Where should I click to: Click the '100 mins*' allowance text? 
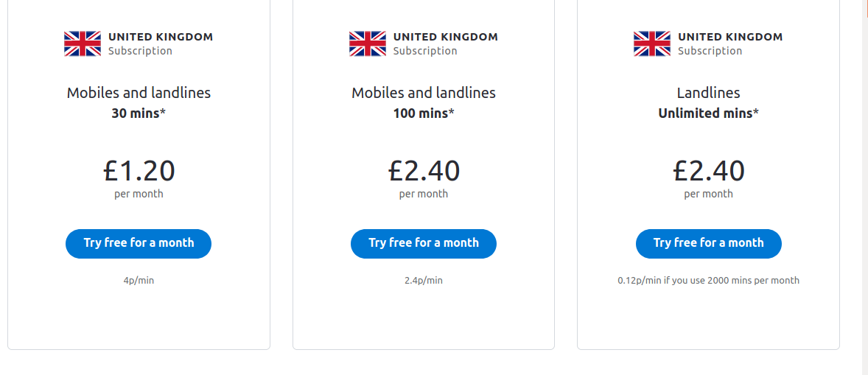(x=424, y=113)
